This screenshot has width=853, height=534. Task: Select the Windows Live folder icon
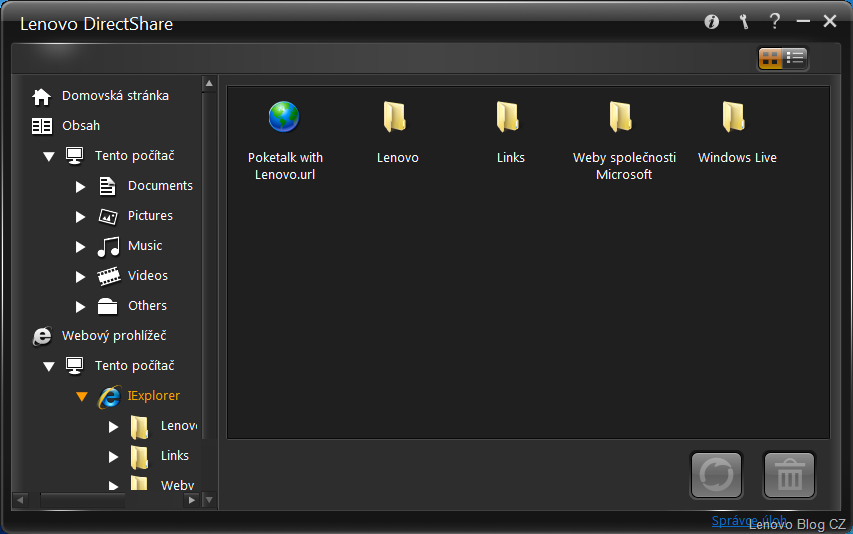[736, 118]
